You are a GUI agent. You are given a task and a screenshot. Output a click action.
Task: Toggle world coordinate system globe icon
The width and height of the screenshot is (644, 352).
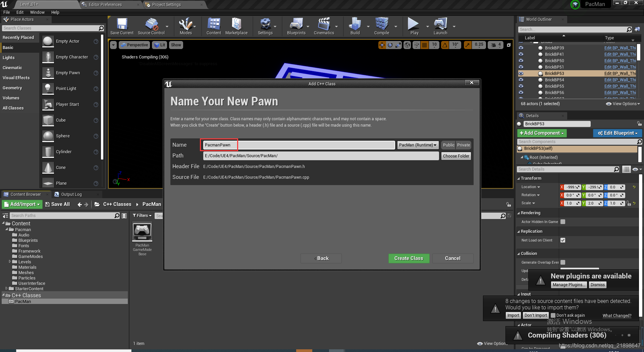407,45
